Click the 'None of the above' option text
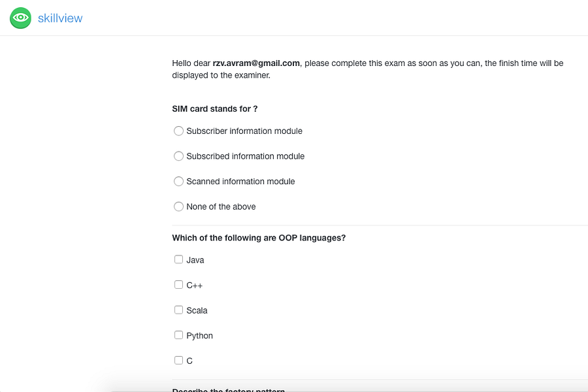588x392 pixels. pyautogui.click(x=221, y=206)
